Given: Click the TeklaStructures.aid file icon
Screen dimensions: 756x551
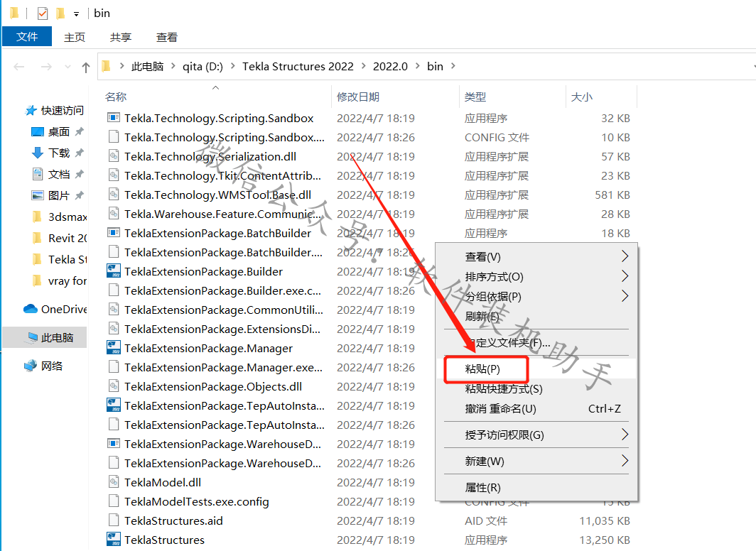Looking at the screenshot, I should (x=113, y=520).
